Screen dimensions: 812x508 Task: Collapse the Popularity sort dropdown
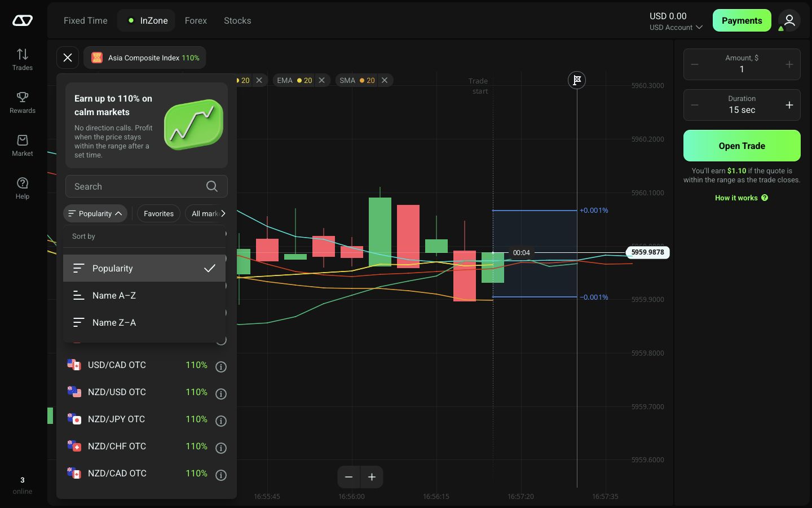(x=95, y=213)
